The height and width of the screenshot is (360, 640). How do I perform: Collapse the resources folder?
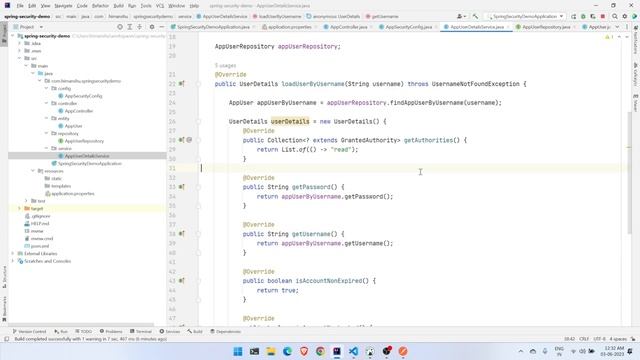[33, 171]
